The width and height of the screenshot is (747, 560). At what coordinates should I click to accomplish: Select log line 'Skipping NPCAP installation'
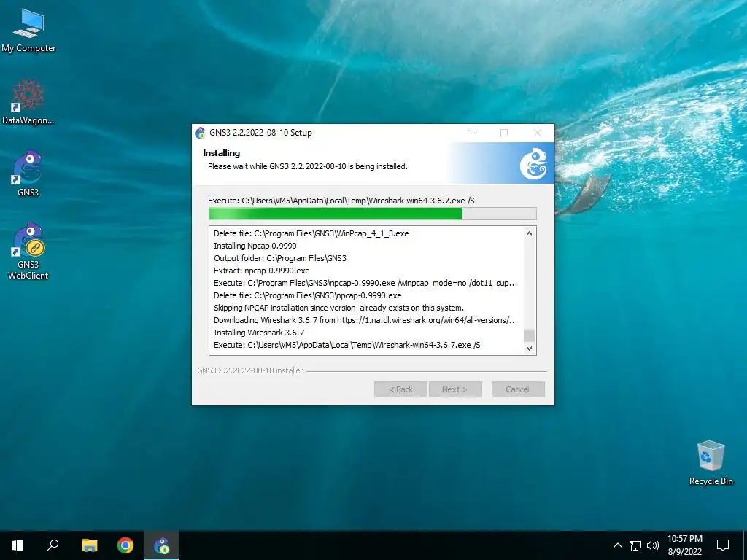click(x=338, y=308)
